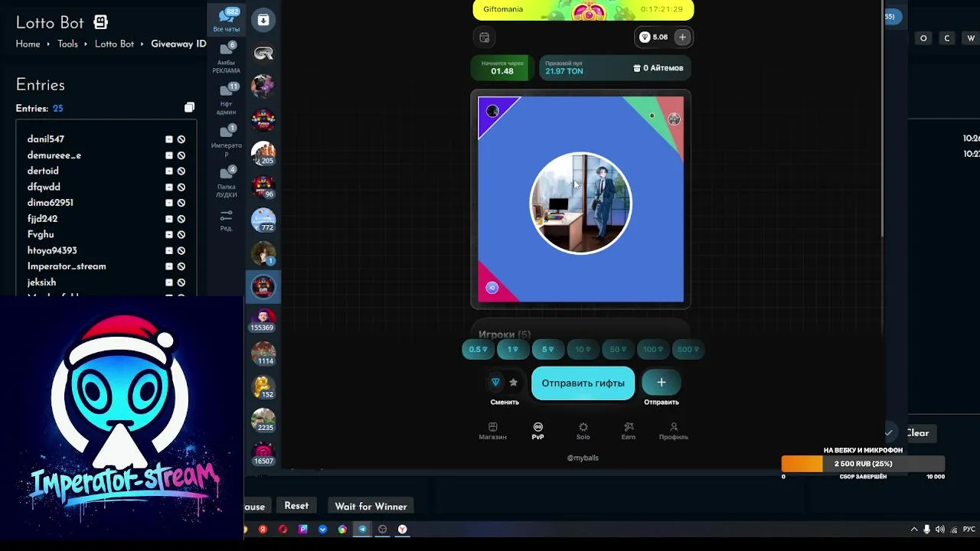Click the 5.06 TON balance
The height and width of the screenshot is (551, 980).
pos(654,37)
